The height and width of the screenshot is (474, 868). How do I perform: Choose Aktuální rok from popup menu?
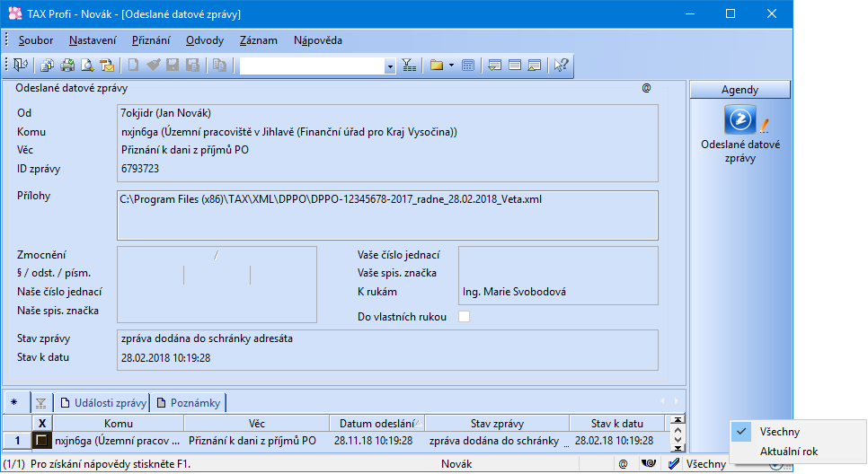pos(788,452)
